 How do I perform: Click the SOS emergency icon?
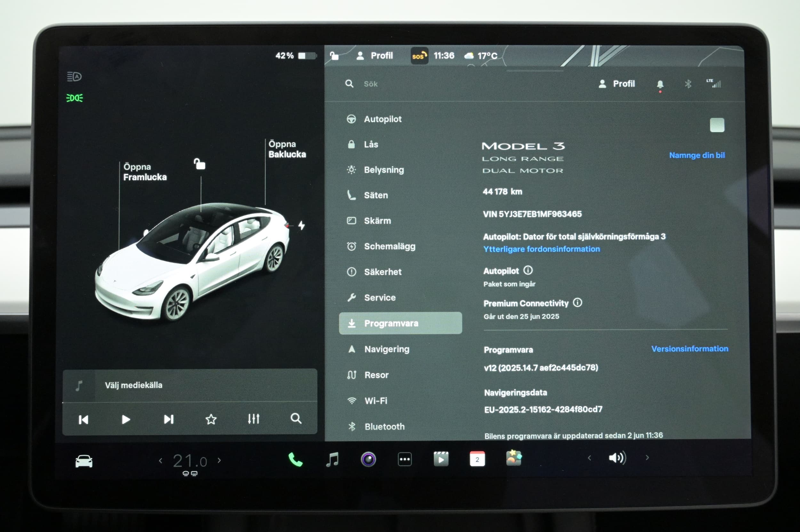[x=419, y=56]
